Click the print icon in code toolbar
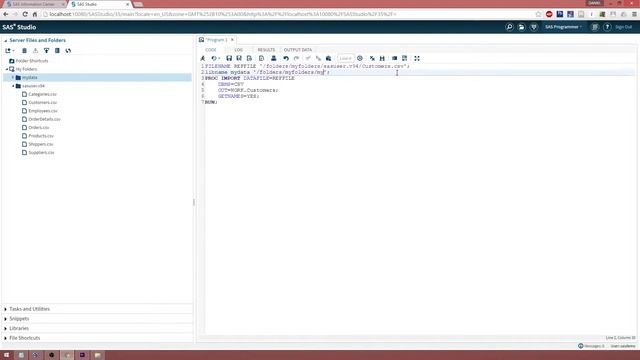The image size is (640, 360). (x=274, y=58)
